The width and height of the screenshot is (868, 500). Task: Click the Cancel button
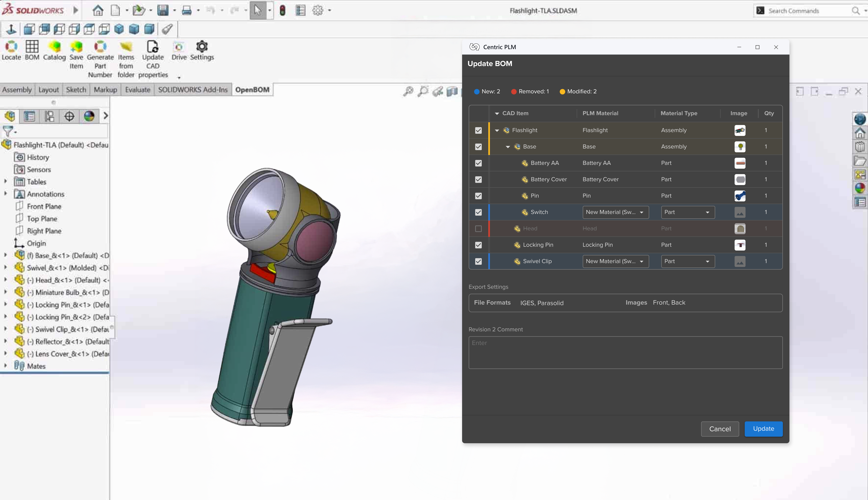tap(720, 429)
